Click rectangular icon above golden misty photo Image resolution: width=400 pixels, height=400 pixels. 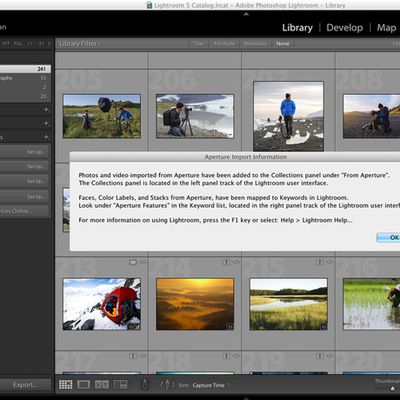(227, 262)
